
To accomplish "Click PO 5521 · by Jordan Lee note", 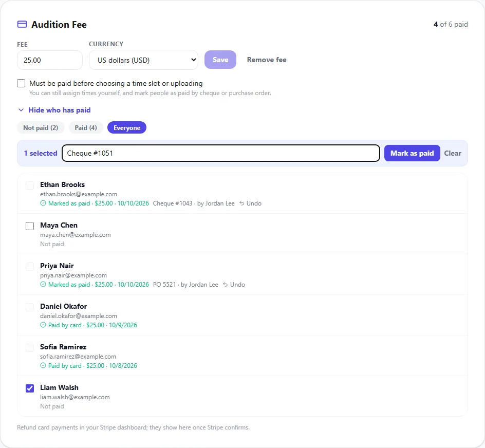I will [x=185, y=284].
